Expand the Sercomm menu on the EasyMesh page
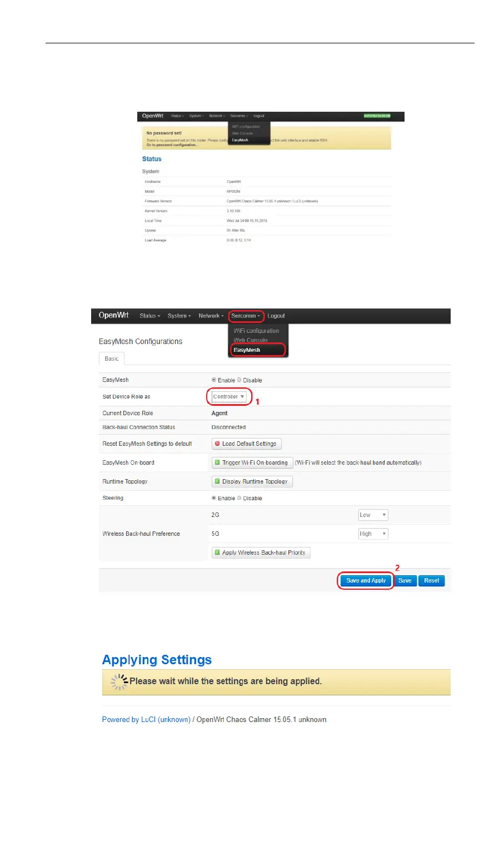The image size is (504, 851). 246,316
